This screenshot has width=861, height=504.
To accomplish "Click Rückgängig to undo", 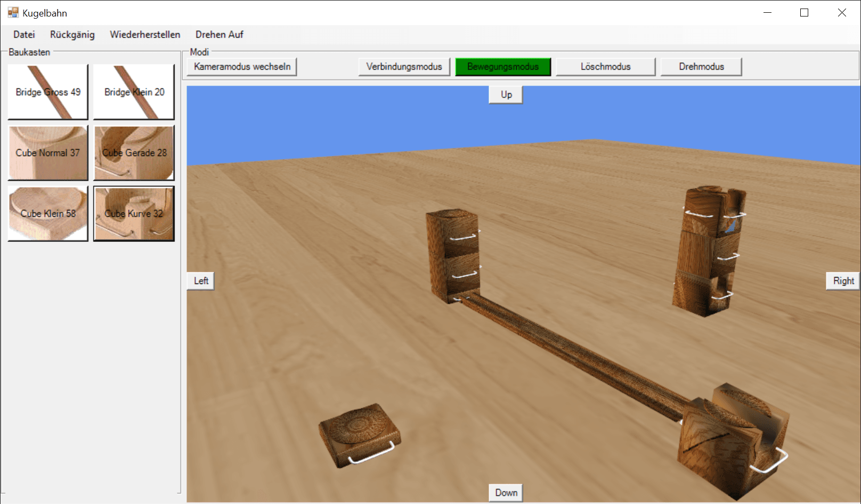I will tap(72, 34).
